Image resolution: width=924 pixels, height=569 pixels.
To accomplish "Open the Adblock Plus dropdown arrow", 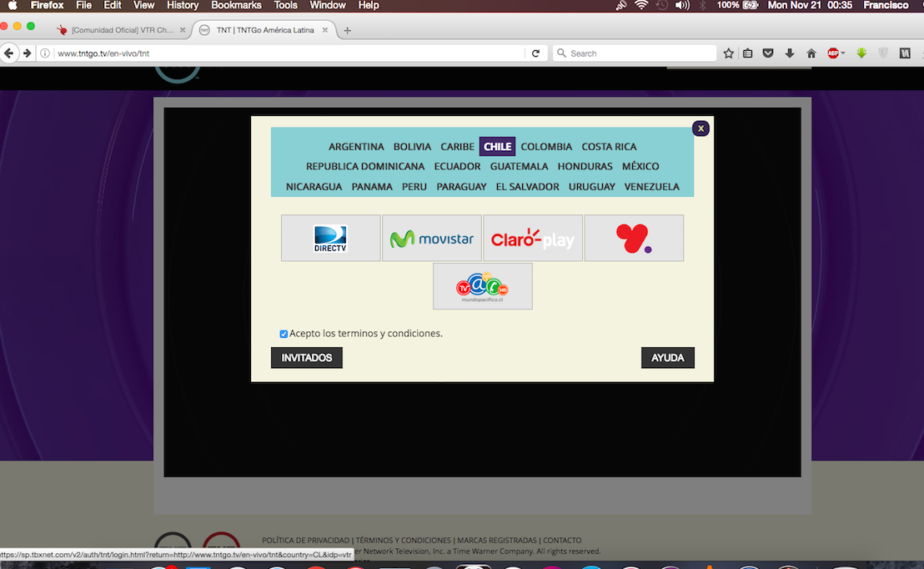I will tap(843, 53).
